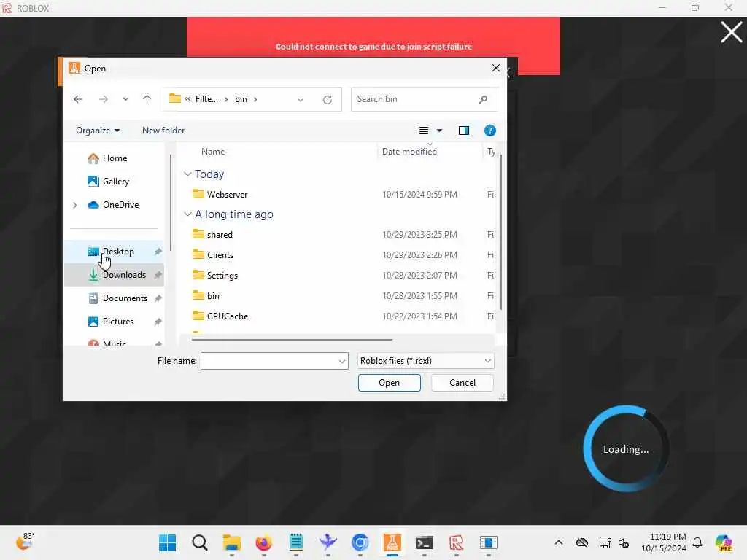Switch to Roblox taskbar icon
Screen dimensions: 747x560
[457, 542]
